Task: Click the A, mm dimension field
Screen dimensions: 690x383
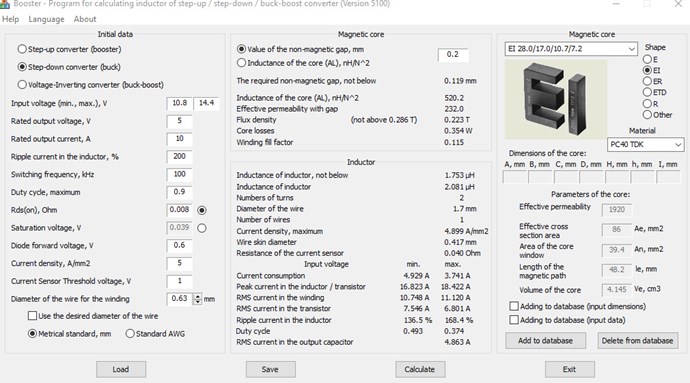Action: (x=515, y=177)
